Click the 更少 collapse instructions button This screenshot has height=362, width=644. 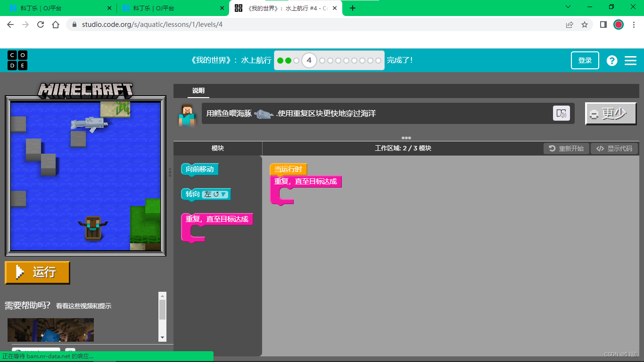[x=611, y=114]
